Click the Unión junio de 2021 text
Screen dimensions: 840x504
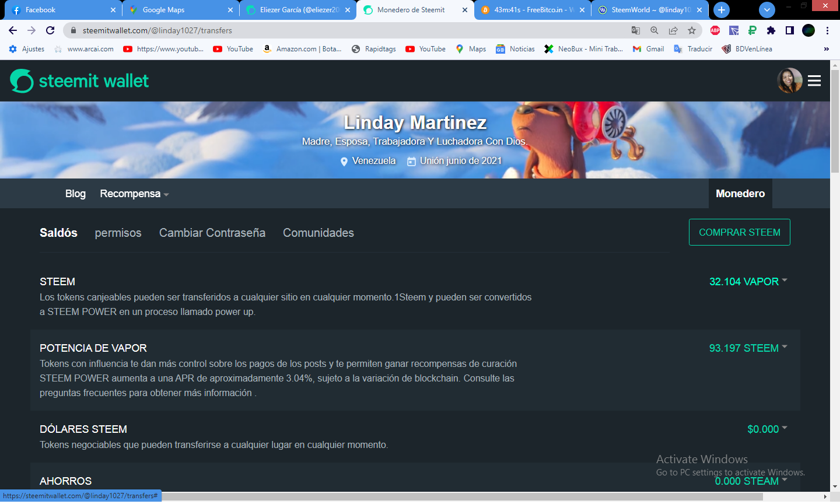coord(461,161)
